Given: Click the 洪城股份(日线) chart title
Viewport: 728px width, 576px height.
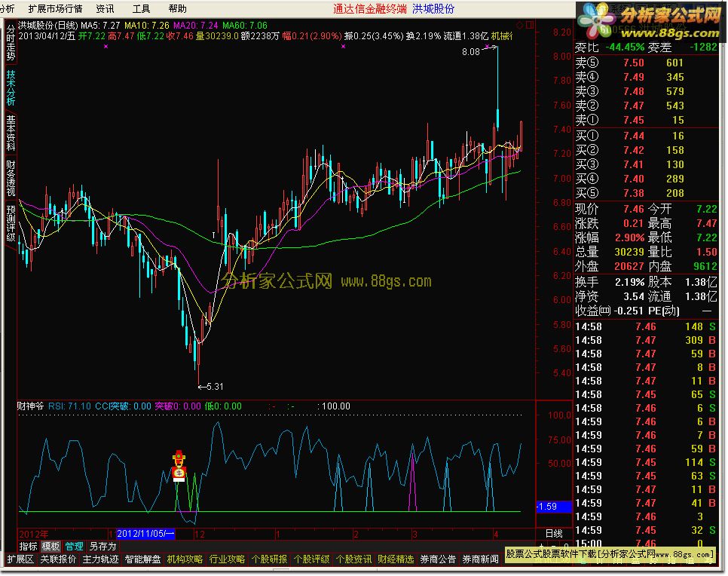Looking at the screenshot, I should (47, 25).
